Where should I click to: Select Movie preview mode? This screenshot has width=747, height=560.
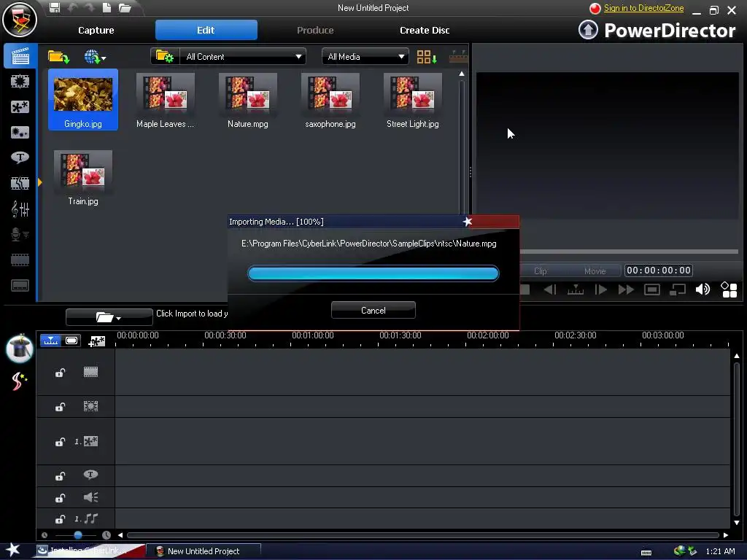[x=595, y=271]
